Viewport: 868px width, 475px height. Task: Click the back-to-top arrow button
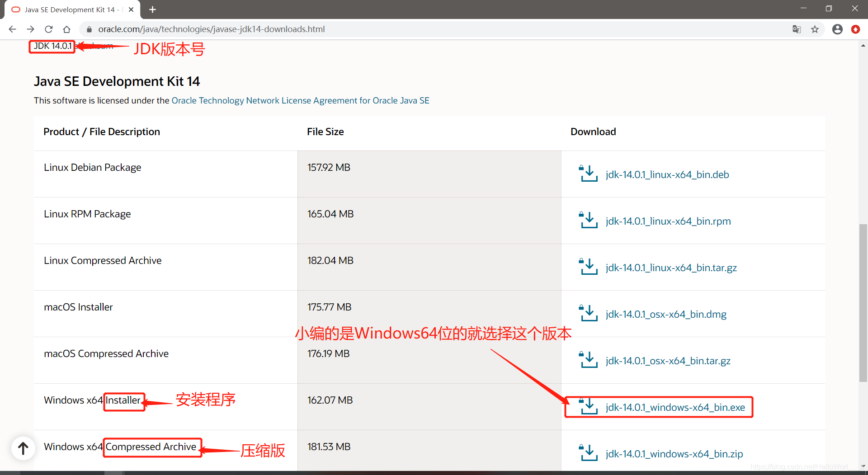(23, 448)
